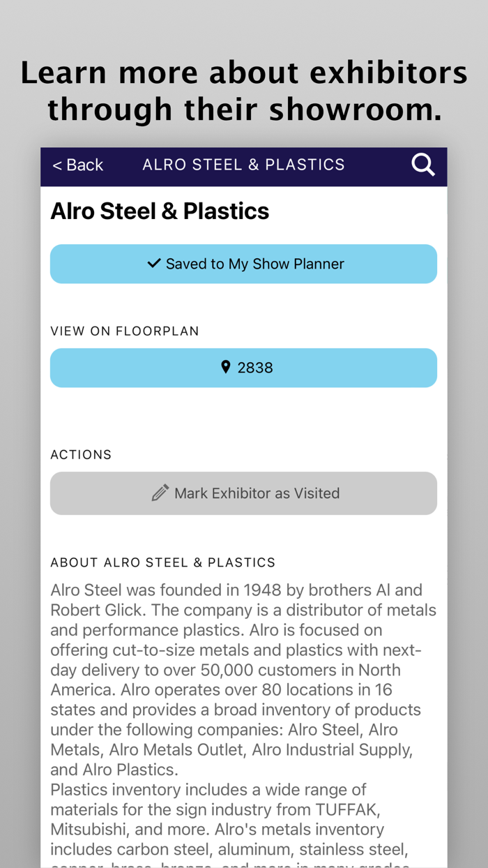Click the magnifying glass in the header

coord(422,165)
